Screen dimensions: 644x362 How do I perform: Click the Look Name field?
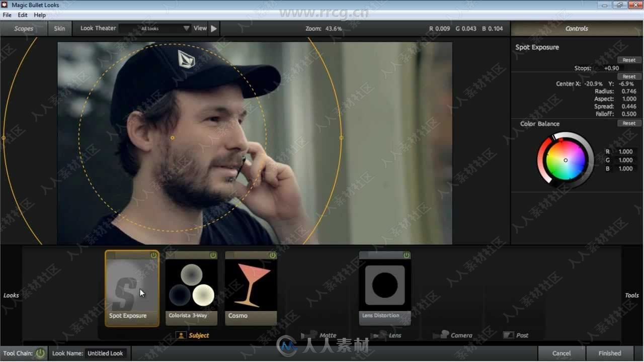pos(105,353)
